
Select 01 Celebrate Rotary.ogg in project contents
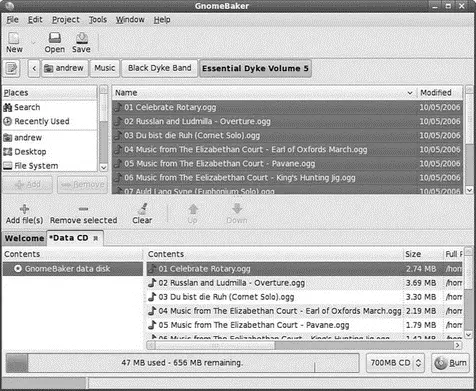[304, 269]
